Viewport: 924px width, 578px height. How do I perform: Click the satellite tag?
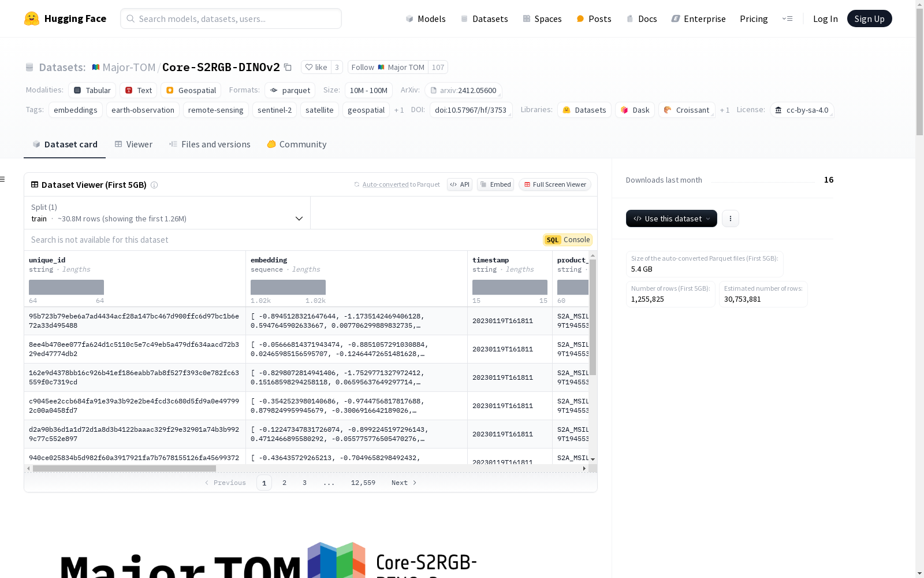tap(319, 110)
